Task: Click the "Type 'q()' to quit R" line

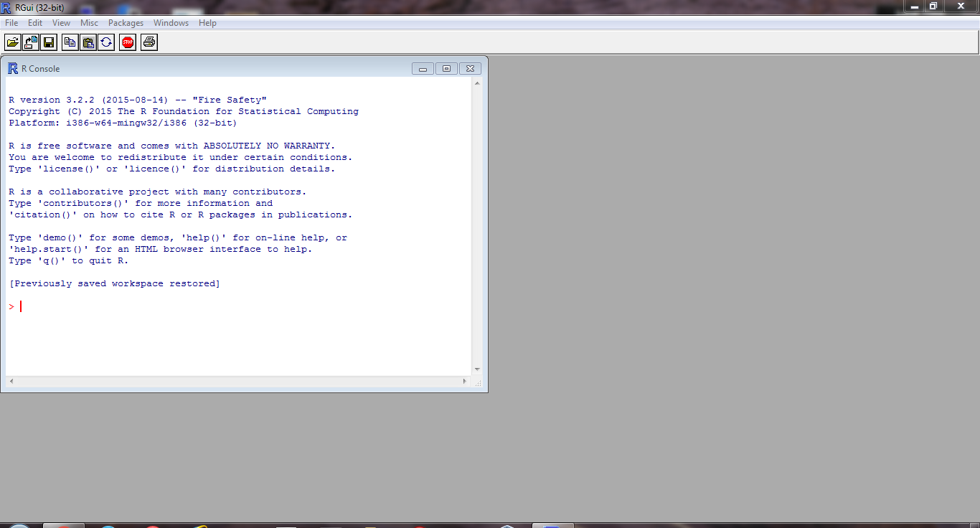Action: (x=69, y=260)
